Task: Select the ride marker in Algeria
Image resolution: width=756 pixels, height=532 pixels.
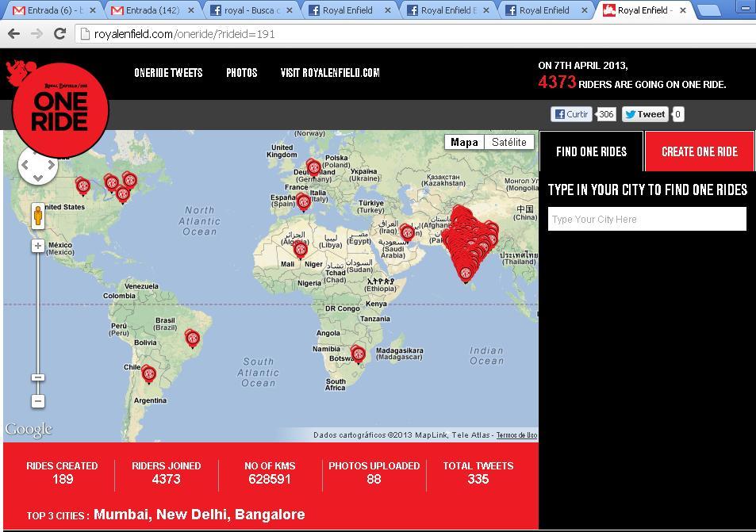Action: [301, 250]
